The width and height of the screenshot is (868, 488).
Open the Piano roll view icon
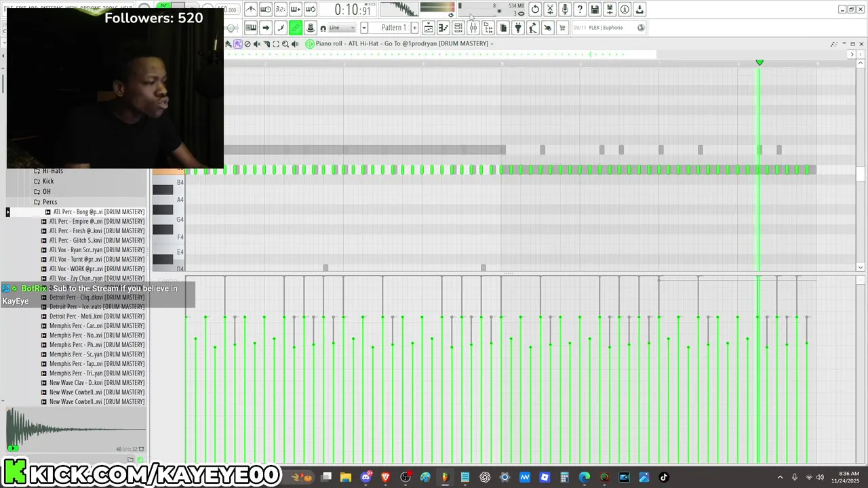tap(443, 28)
